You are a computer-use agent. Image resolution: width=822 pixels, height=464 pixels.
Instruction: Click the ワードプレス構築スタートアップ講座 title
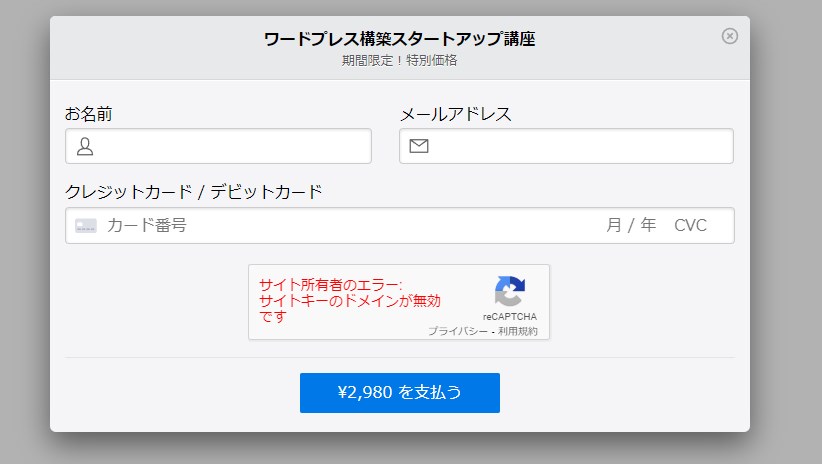pos(399,40)
